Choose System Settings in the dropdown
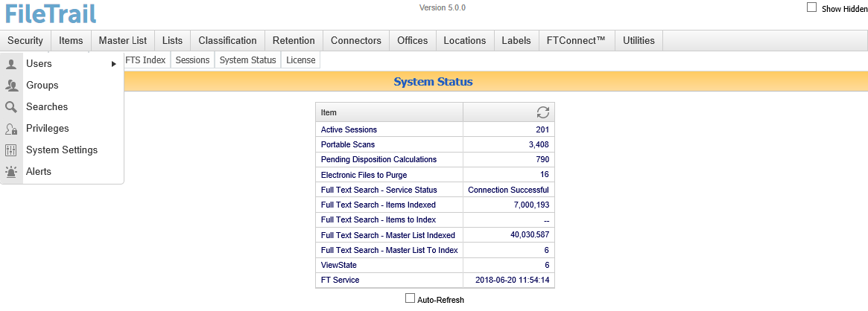Viewport: 868px width, 311px height. (62, 150)
